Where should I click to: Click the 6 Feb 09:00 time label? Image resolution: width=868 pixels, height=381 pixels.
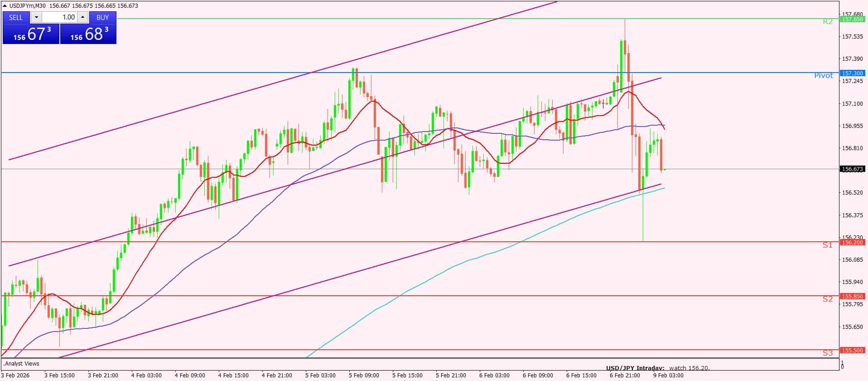tap(538, 376)
